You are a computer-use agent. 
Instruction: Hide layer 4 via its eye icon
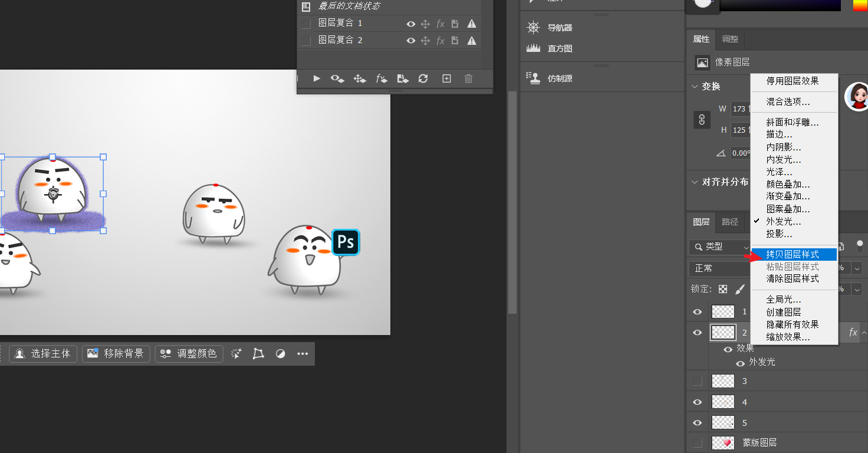(x=698, y=402)
